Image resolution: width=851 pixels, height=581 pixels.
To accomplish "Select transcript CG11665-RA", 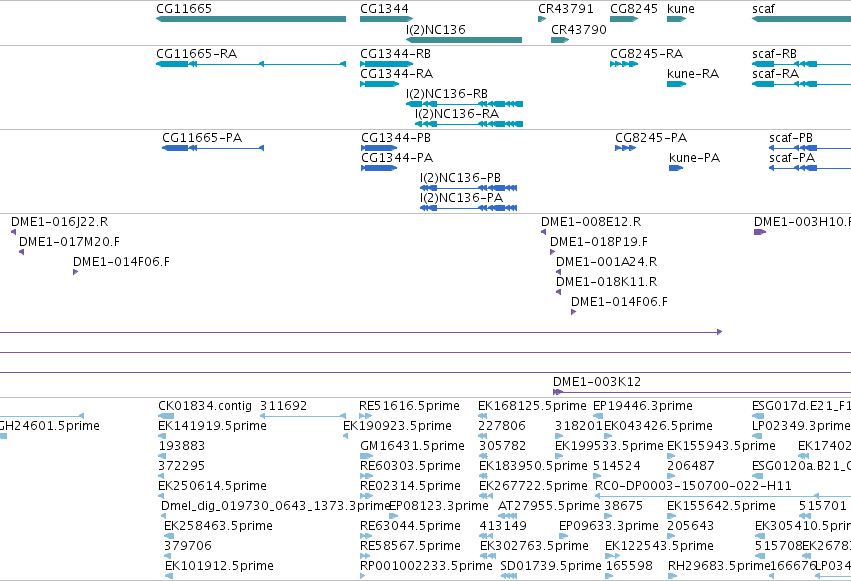I will point(196,54).
